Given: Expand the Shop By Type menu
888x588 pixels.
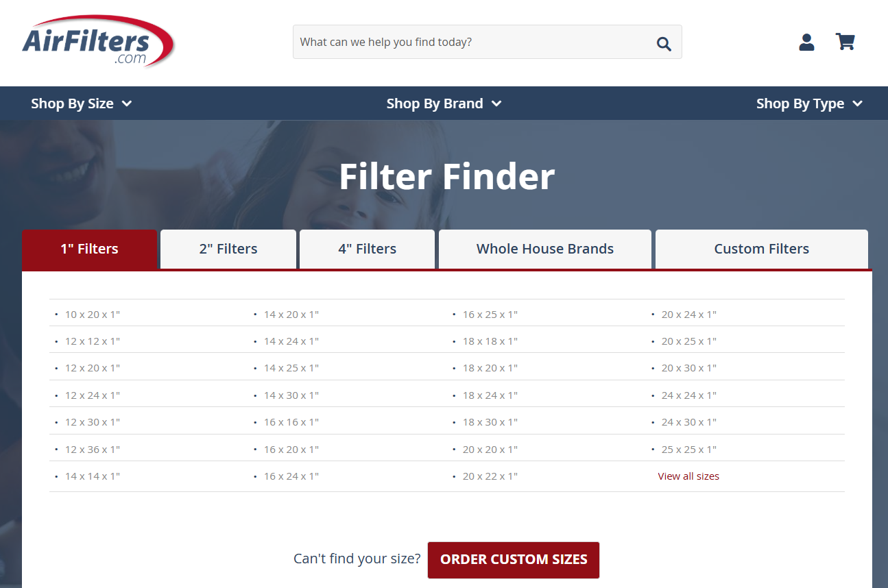Looking at the screenshot, I should [808, 103].
